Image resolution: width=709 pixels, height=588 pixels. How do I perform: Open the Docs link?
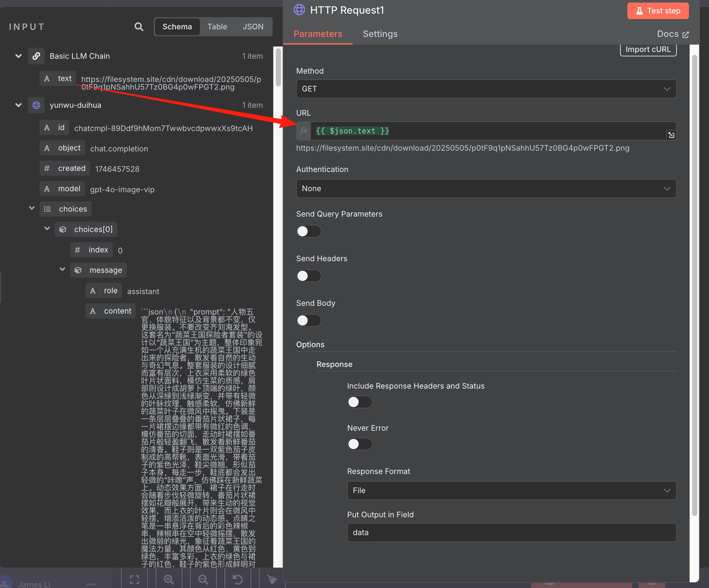[x=673, y=34]
